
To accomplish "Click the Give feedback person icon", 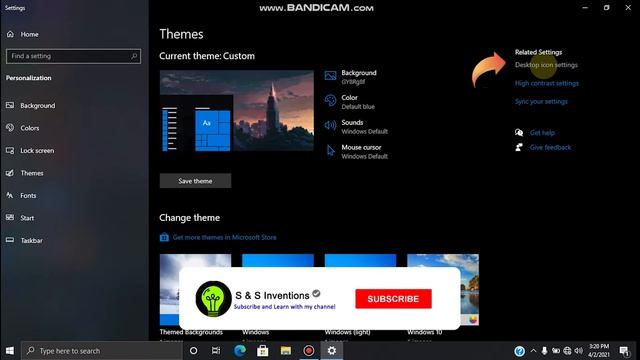I will (519, 147).
